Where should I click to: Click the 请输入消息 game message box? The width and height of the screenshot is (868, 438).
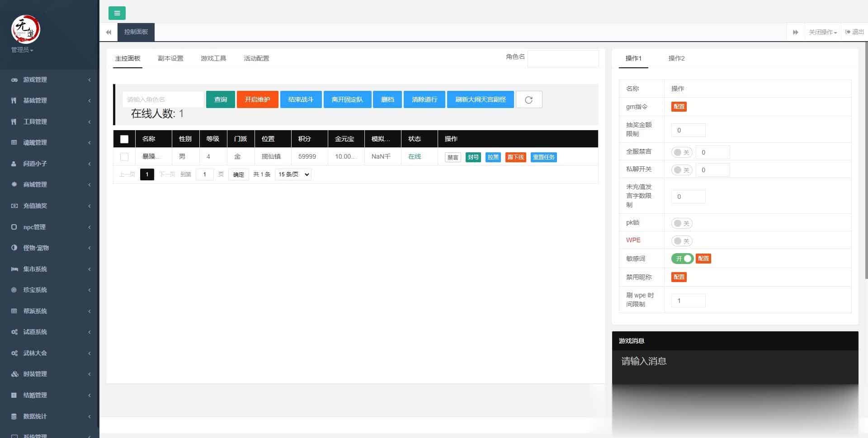[x=735, y=367]
